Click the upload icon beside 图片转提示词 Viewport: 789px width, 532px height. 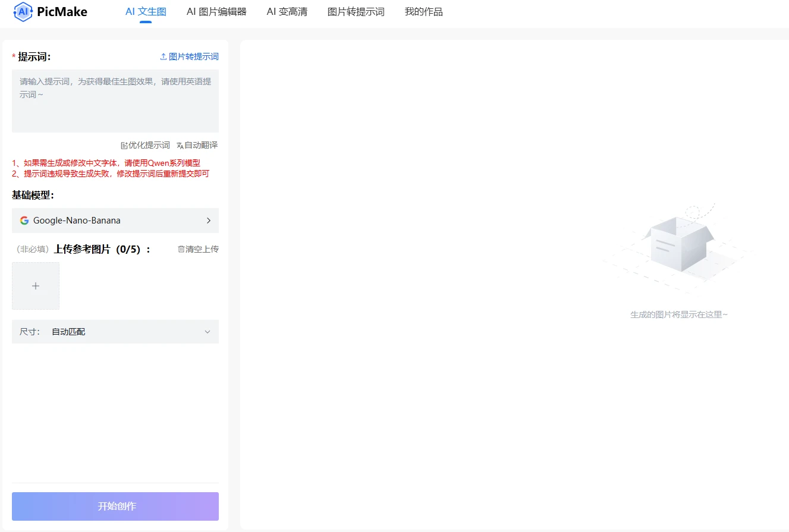point(163,56)
